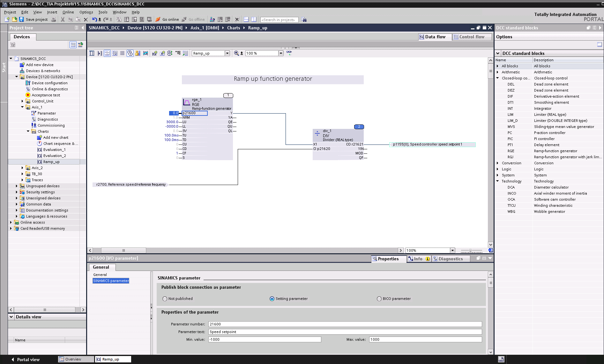The height and width of the screenshot is (364, 604).
Task: Click Portal view at bottom left
Action: [28, 359]
